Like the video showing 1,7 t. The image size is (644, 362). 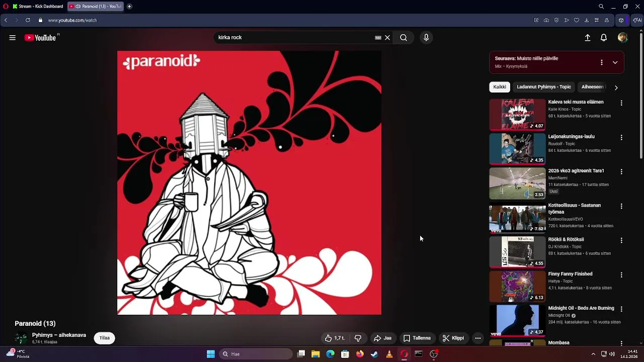coord(335,338)
